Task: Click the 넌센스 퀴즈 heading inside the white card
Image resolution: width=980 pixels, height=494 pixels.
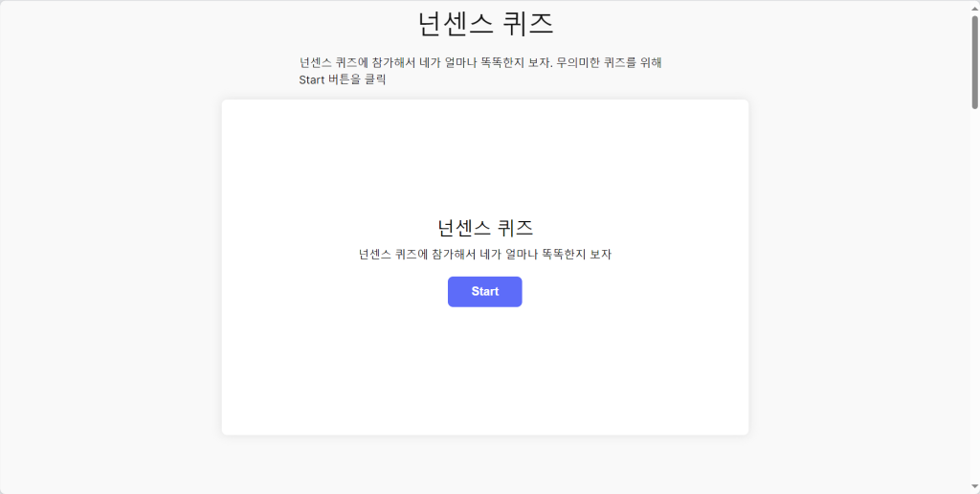Action: [x=485, y=228]
